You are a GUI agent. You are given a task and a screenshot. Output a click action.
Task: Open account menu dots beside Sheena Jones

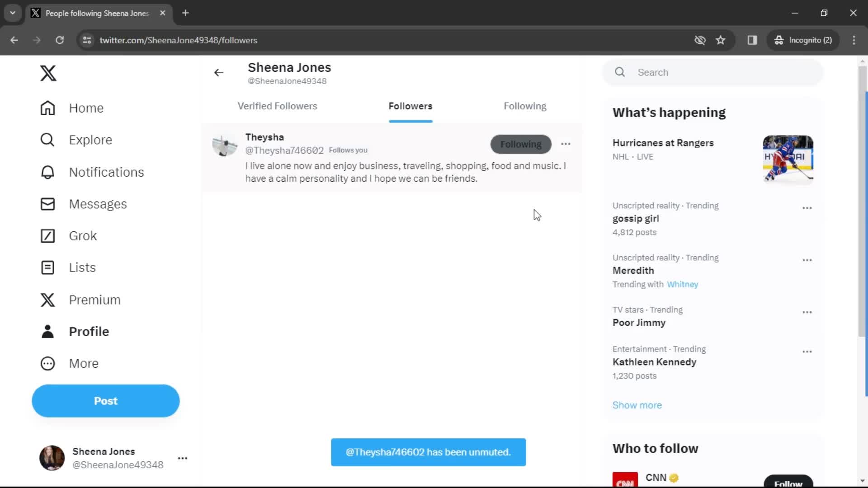(182, 458)
